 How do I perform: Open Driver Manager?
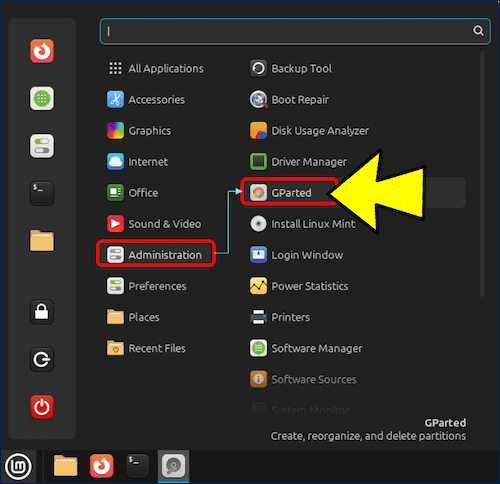pos(298,162)
